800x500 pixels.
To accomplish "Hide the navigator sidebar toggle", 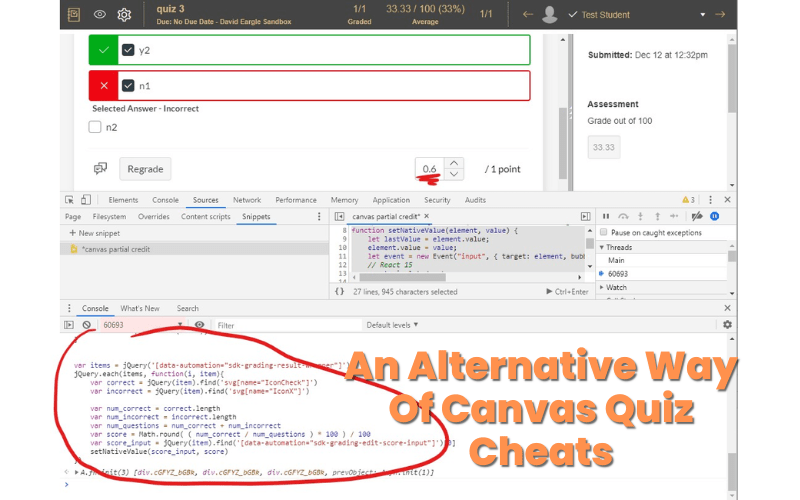I will tap(339, 217).
